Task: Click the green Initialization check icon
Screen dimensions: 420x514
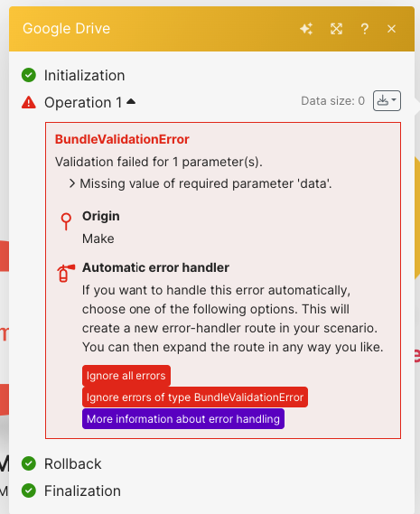Action: pyautogui.click(x=29, y=75)
